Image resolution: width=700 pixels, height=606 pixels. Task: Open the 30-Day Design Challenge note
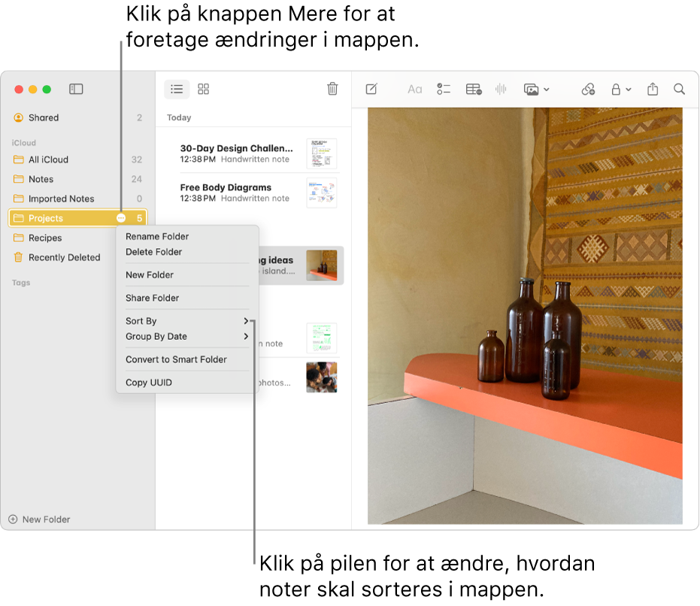coord(253,153)
